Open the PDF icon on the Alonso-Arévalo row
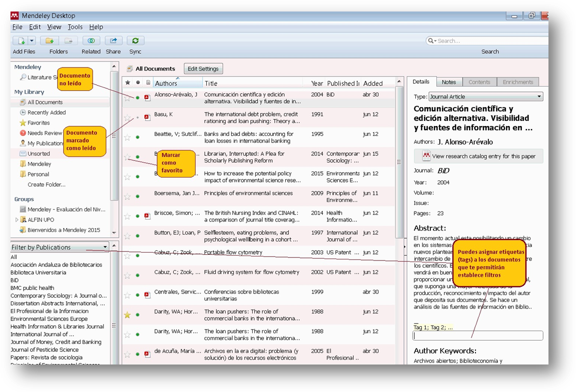576x392 pixels. [147, 97]
